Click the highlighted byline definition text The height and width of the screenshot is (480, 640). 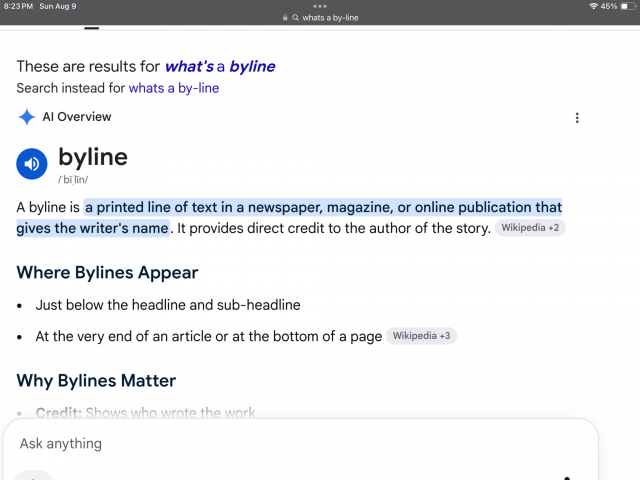[x=289, y=218]
